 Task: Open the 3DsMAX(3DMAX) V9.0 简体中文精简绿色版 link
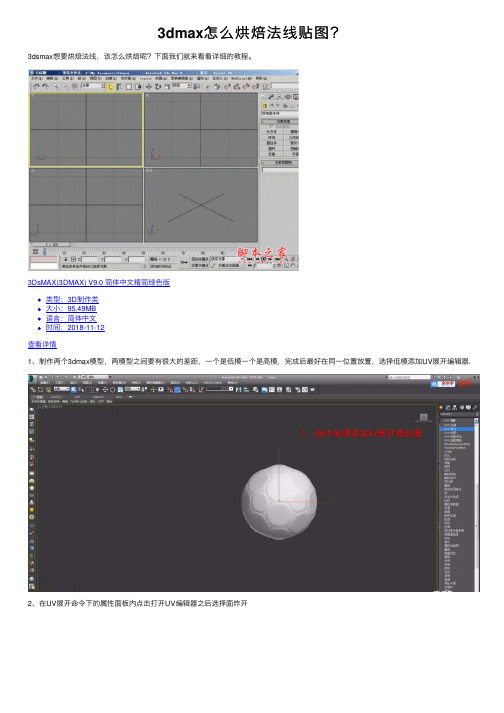coord(99,282)
